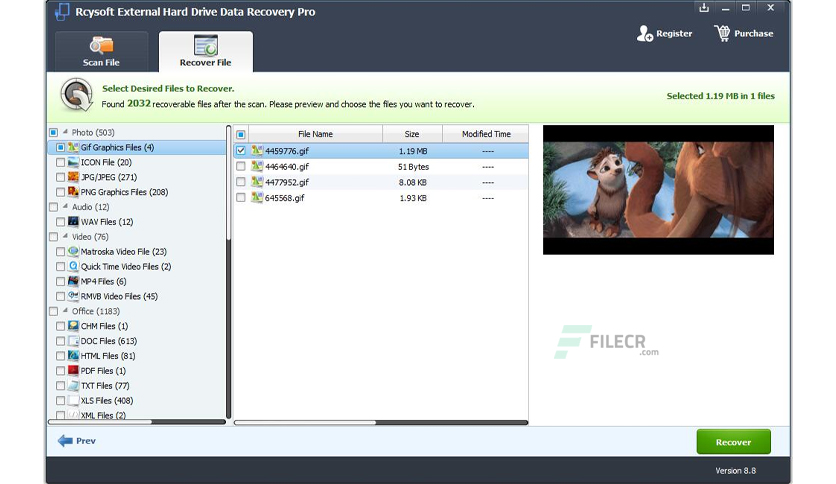Click the recovery magnifier icon in banner

point(77,95)
